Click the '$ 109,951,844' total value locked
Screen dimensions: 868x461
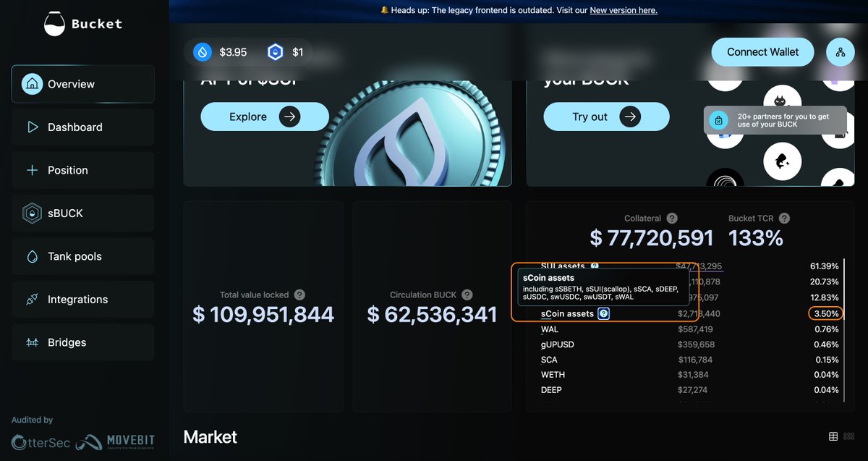point(263,314)
